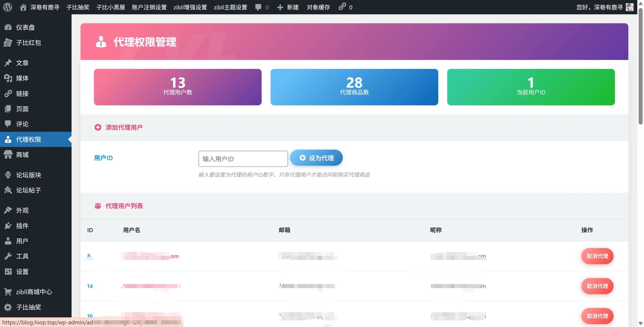Click the WordPress logo icon
This screenshot has width=644, height=327.
coord(8,7)
